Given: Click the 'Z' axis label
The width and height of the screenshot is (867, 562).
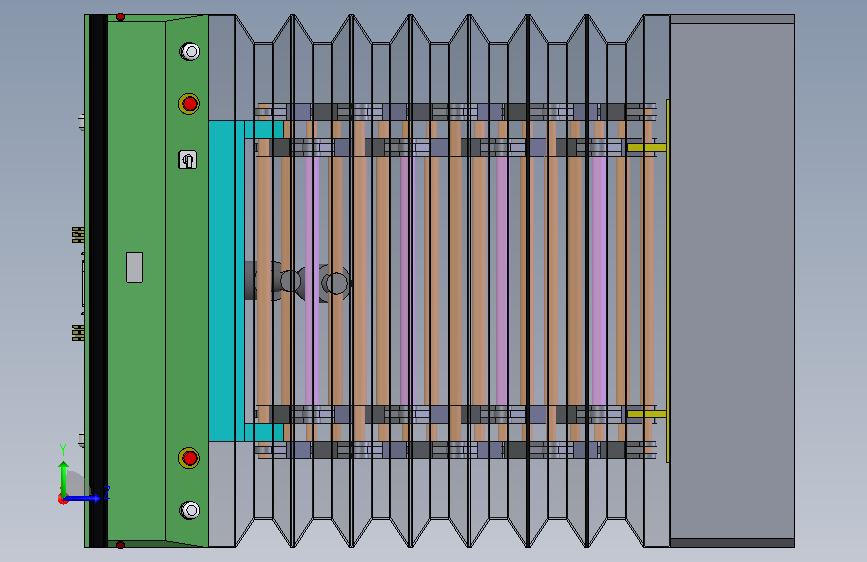Looking at the screenshot, I should pos(107,492).
